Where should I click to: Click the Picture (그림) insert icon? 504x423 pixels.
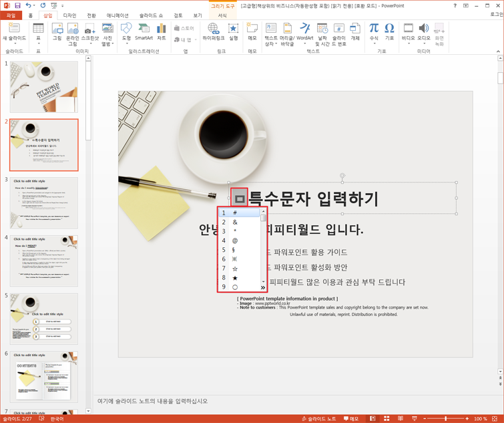pyautogui.click(x=57, y=28)
